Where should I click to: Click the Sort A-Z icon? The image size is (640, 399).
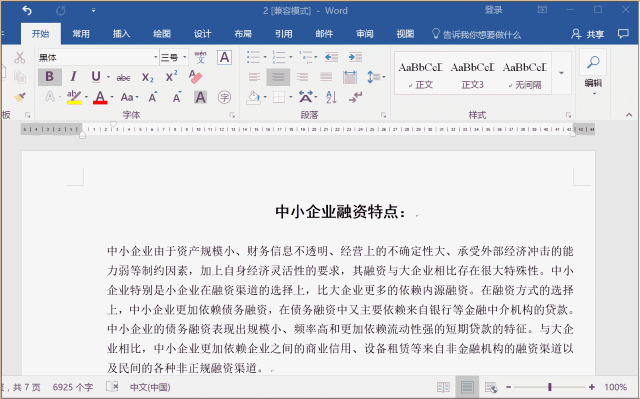pos(331,97)
